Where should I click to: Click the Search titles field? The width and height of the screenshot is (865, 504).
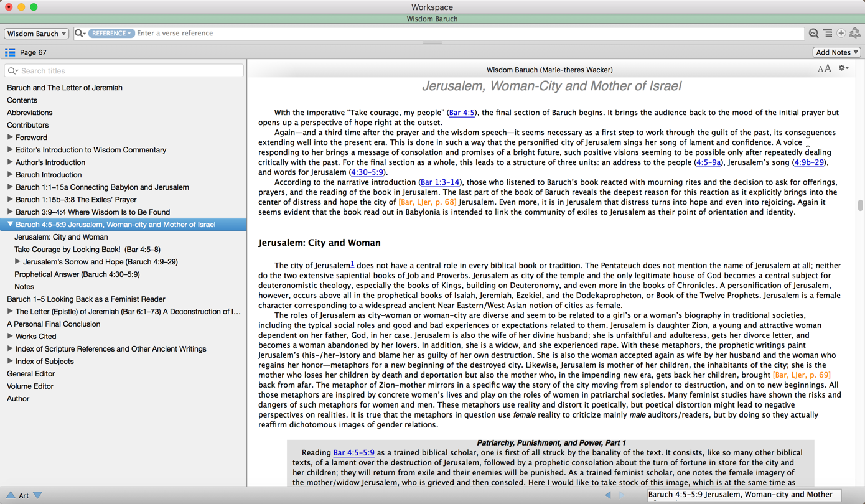pyautogui.click(x=124, y=71)
